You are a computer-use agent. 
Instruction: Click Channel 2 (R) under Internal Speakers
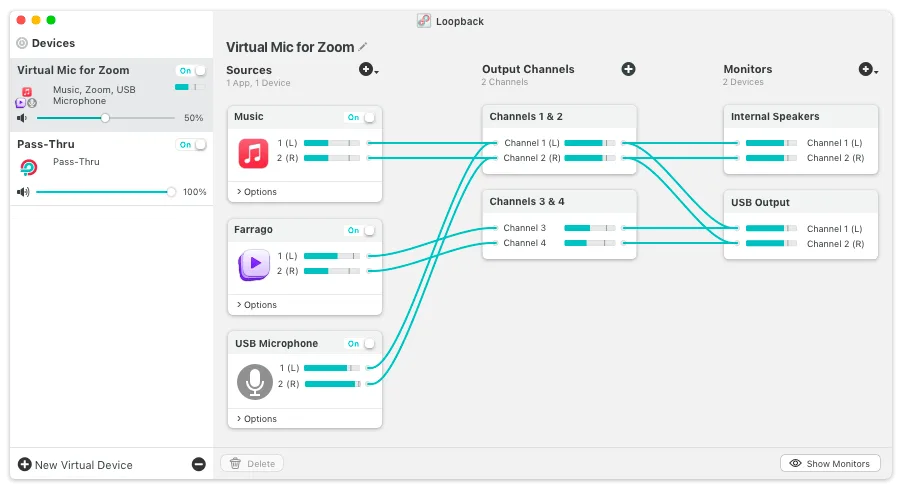(x=835, y=158)
